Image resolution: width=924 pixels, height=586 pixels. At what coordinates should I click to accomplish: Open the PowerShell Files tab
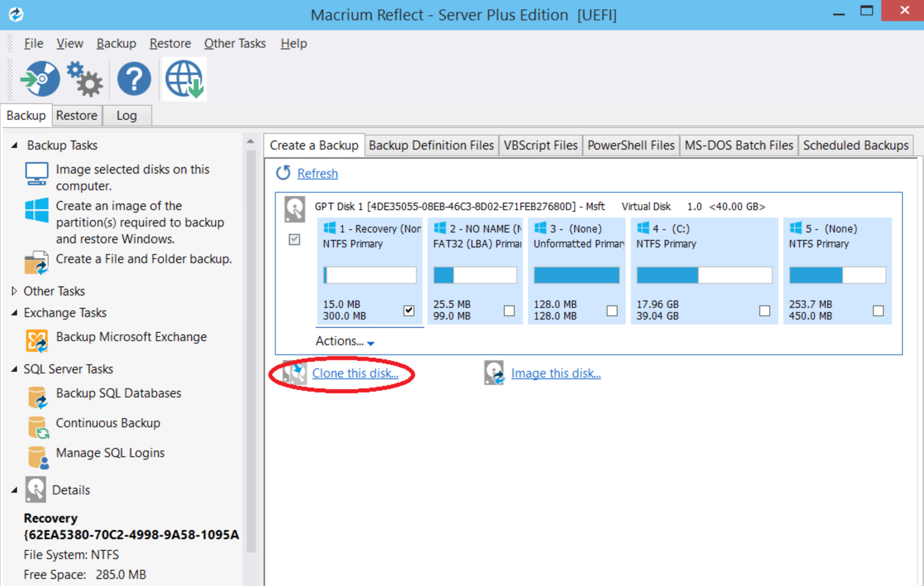[631, 145]
